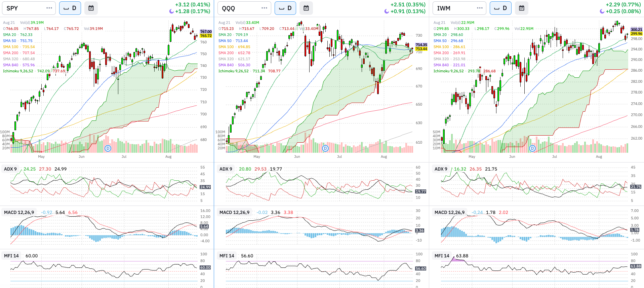Select the SMA 320 680.48 legend on SPY
The width and height of the screenshot is (644, 288).
click(x=19, y=59)
